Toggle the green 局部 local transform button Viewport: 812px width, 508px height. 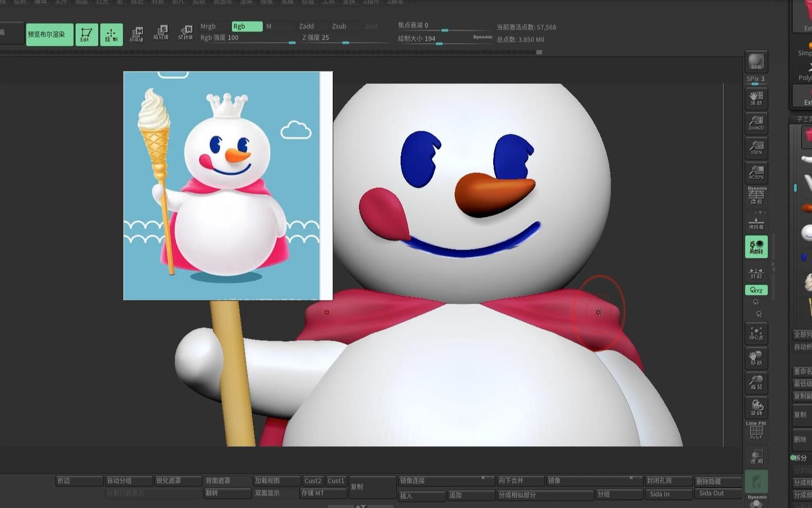pos(756,247)
